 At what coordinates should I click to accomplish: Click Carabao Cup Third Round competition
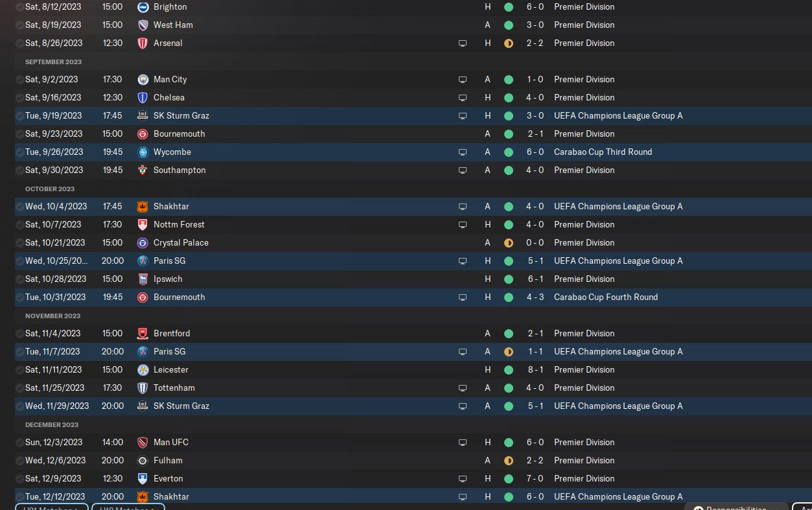click(x=603, y=152)
